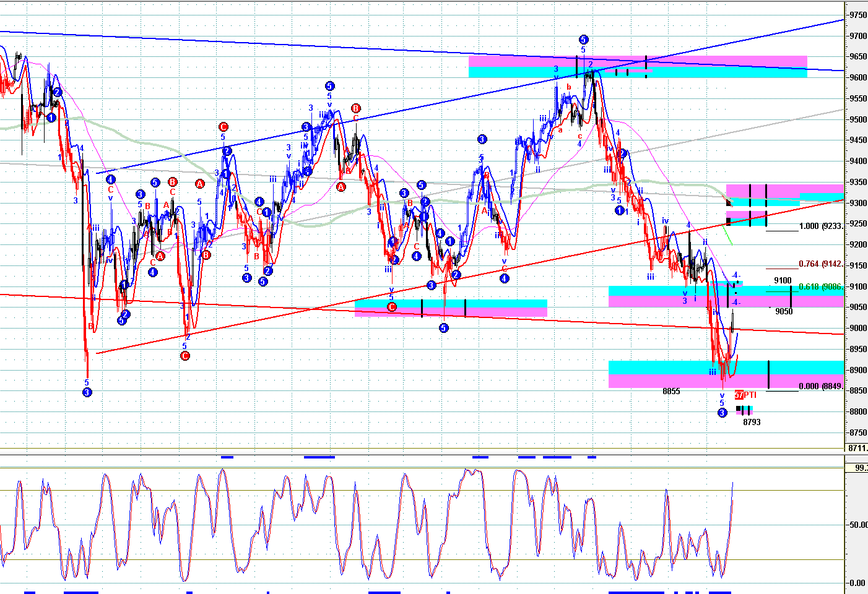Click the blue circled 5 marker at the chart's highest peak

click(583, 40)
